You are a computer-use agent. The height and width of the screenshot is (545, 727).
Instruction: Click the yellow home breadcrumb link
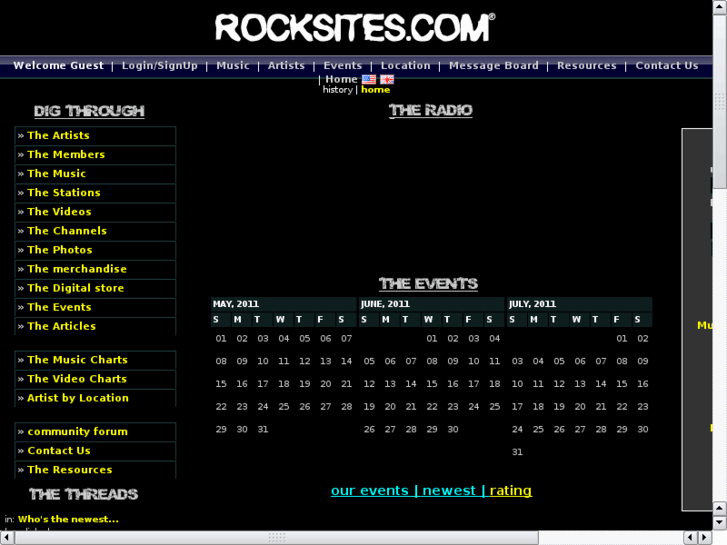pos(376,90)
